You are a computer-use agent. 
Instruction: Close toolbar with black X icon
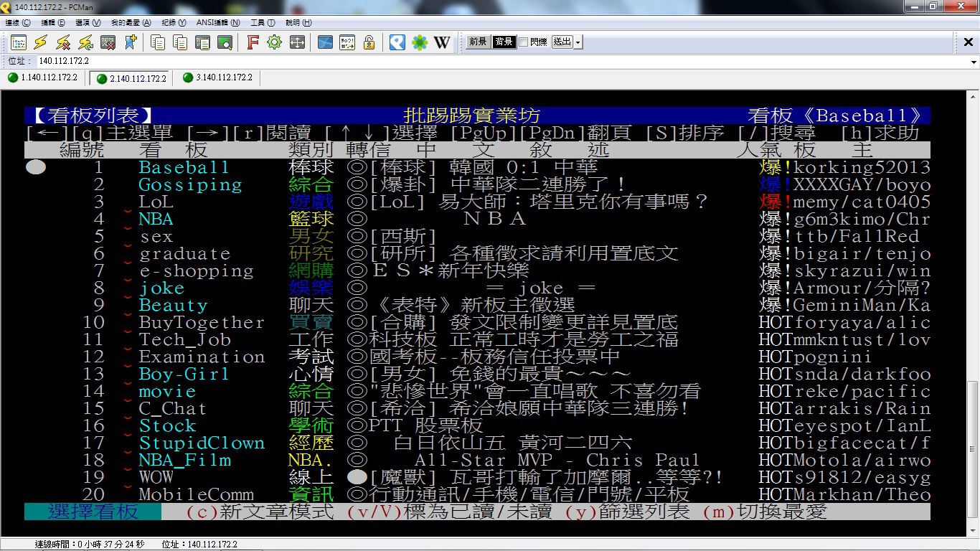pyautogui.click(x=969, y=43)
